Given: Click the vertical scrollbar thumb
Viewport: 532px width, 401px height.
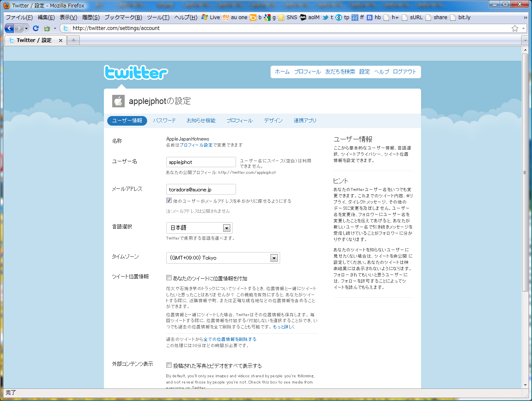Looking at the screenshot, I should pyautogui.click(x=525, y=172).
